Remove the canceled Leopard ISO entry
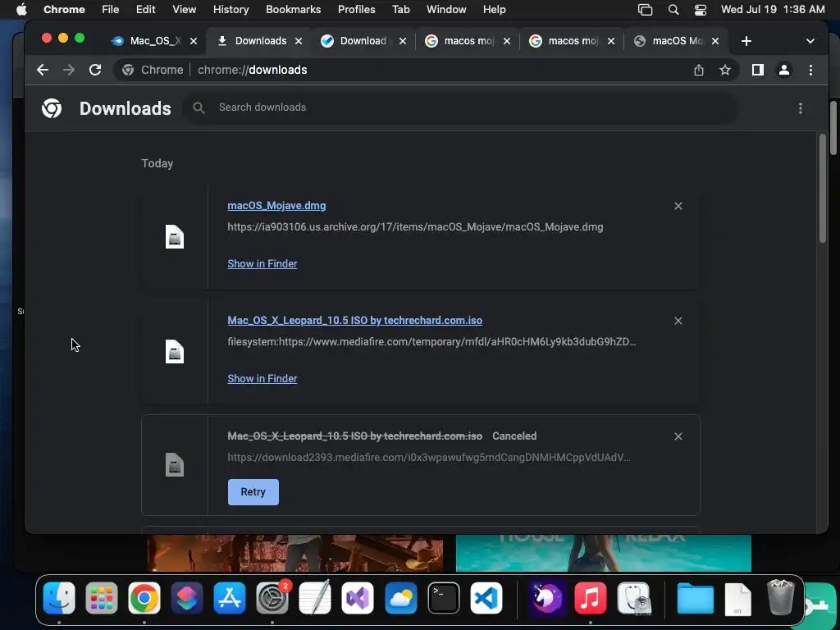Image resolution: width=840 pixels, height=630 pixels. pyautogui.click(x=678, y=436)
